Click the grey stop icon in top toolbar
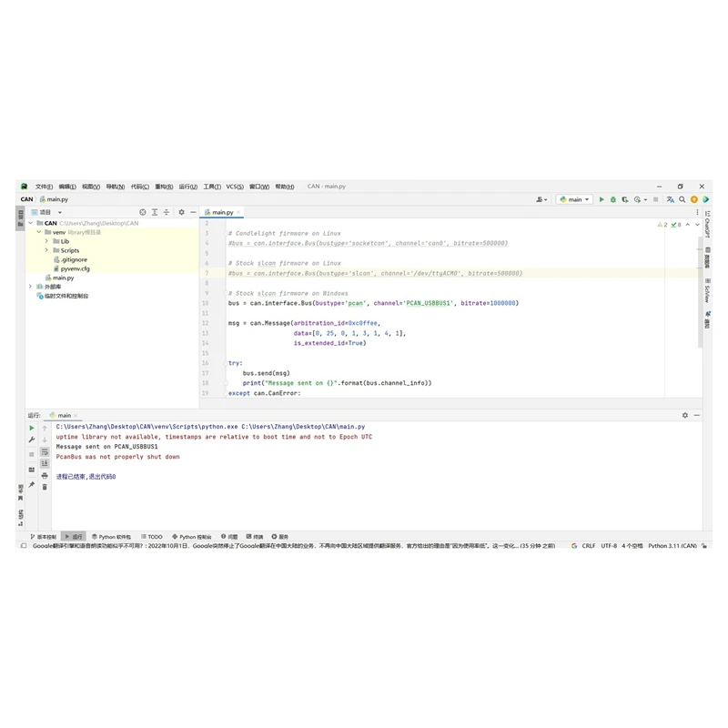 (655, 199)
